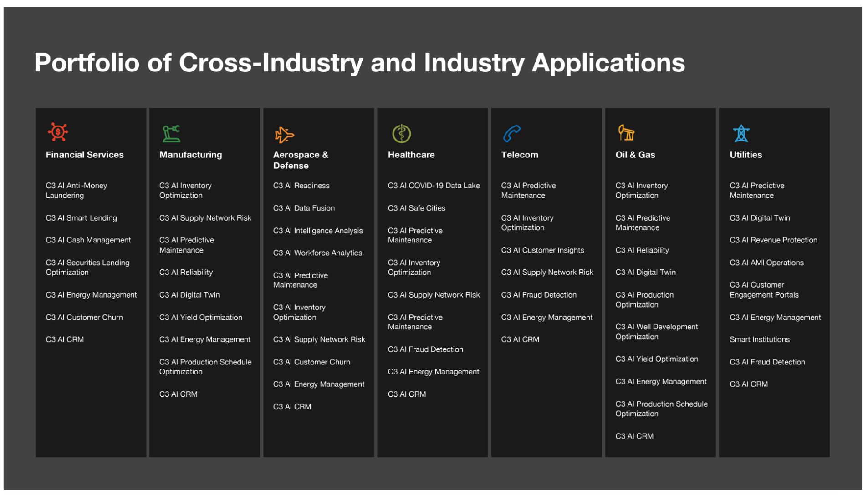Click 'C3 AI Reliability' under Manufacturing
Viewport: 868px width, 495px height.
(186, 273)
